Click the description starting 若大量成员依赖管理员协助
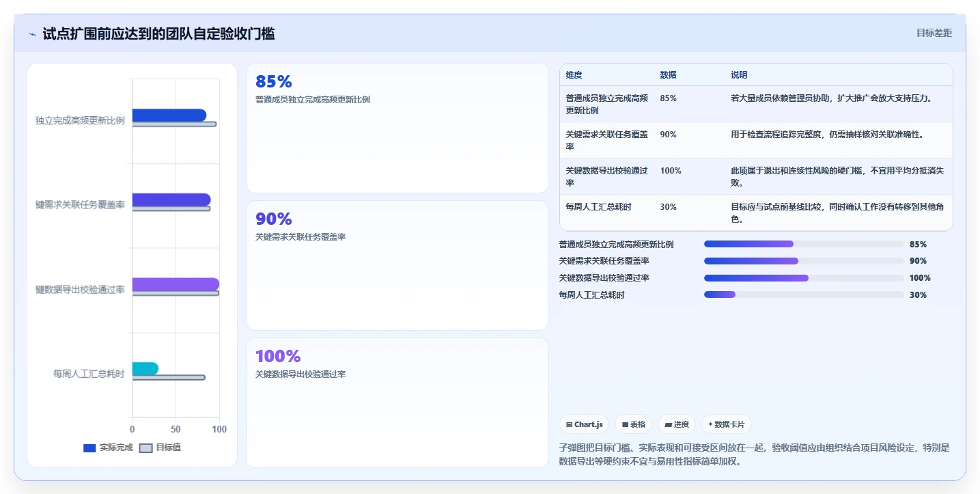The height and width of the screenshot is (494, 980). click(831, 98)
